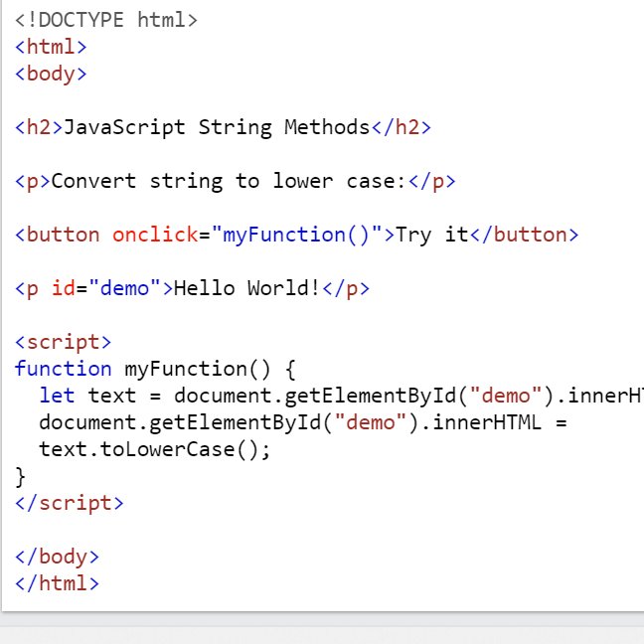
Task: Click 'document.getElementById' on the let line
Action: (315, 396)
